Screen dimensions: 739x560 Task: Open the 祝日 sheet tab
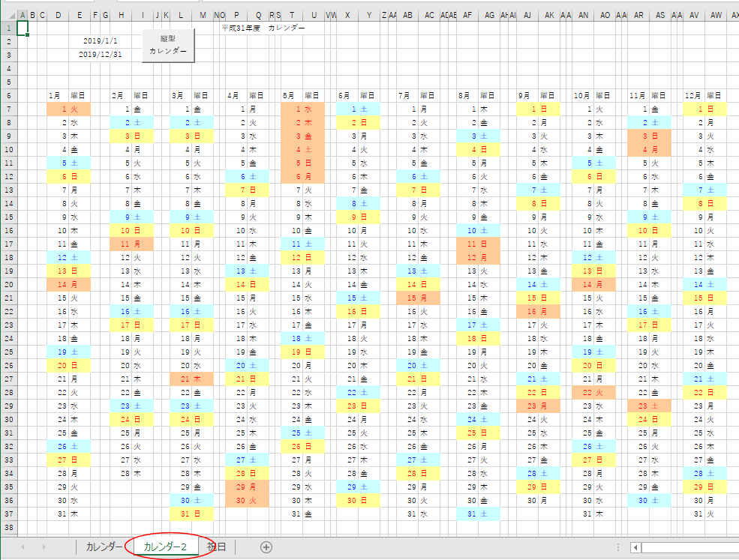216,547
